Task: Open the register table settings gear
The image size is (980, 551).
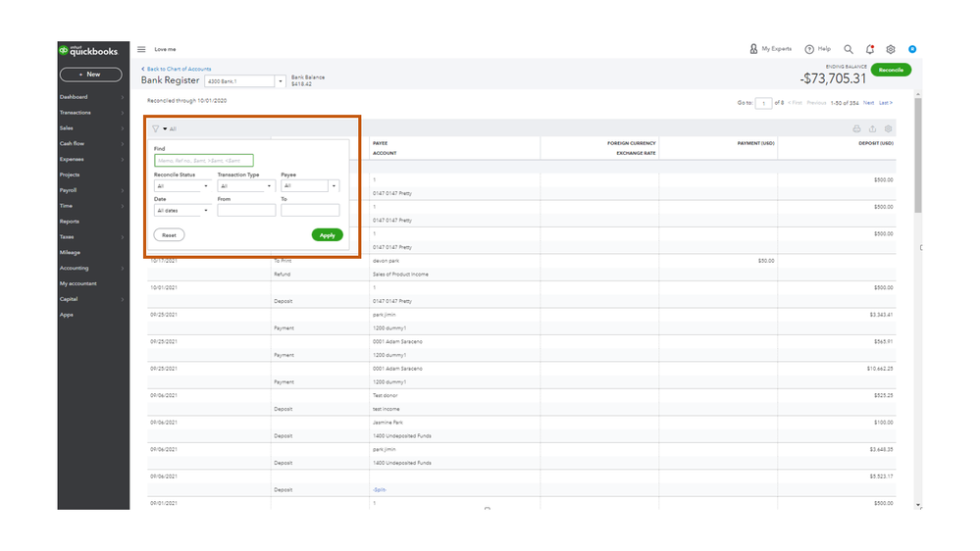Action: [x=888, y=128]
